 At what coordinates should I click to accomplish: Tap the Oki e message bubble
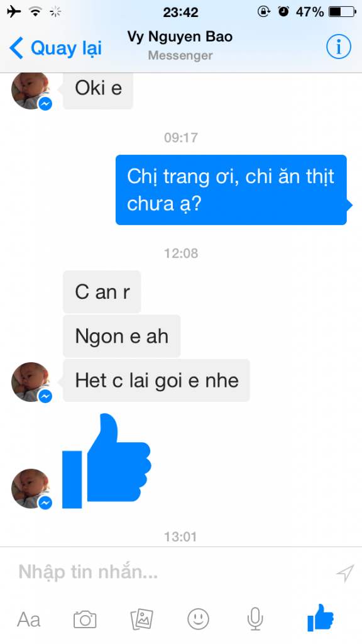(x=97, y=89)
